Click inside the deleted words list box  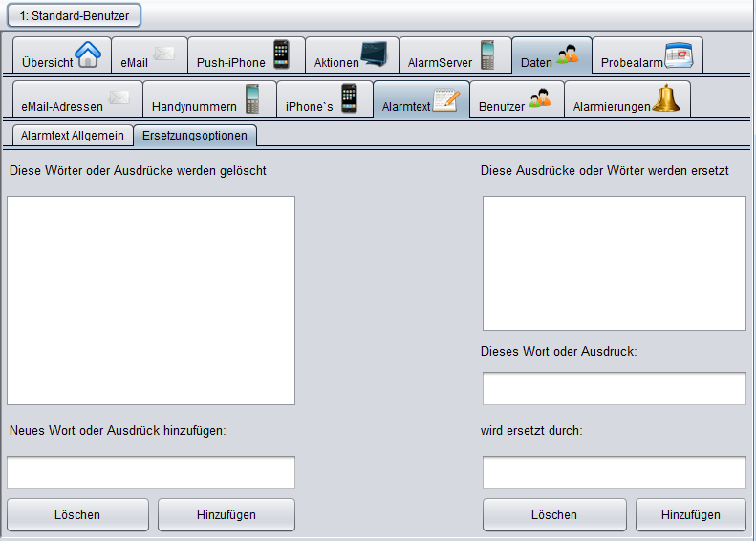point(151,300)
